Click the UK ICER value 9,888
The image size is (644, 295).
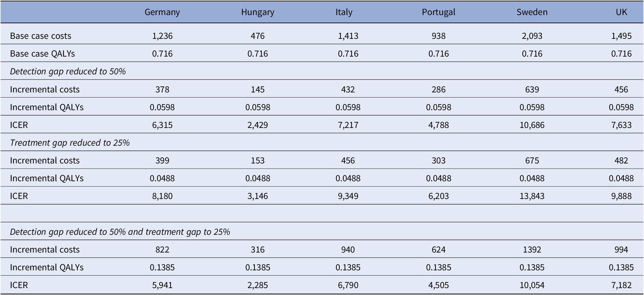click(x=621, y=196)
